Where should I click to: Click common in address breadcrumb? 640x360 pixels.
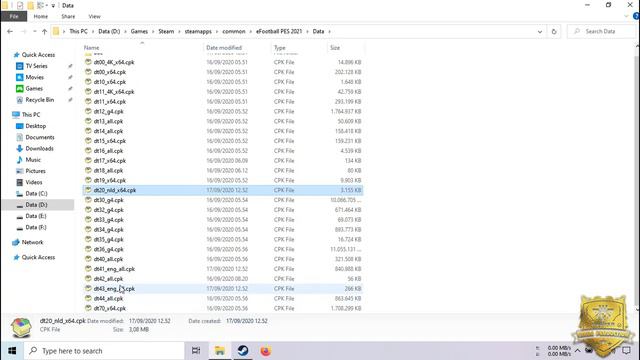tap(234, 31)
